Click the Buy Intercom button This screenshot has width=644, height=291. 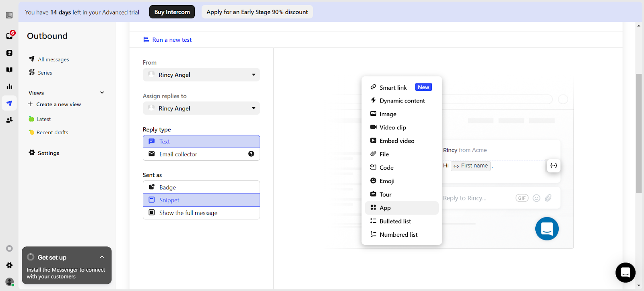click(172, 12)
